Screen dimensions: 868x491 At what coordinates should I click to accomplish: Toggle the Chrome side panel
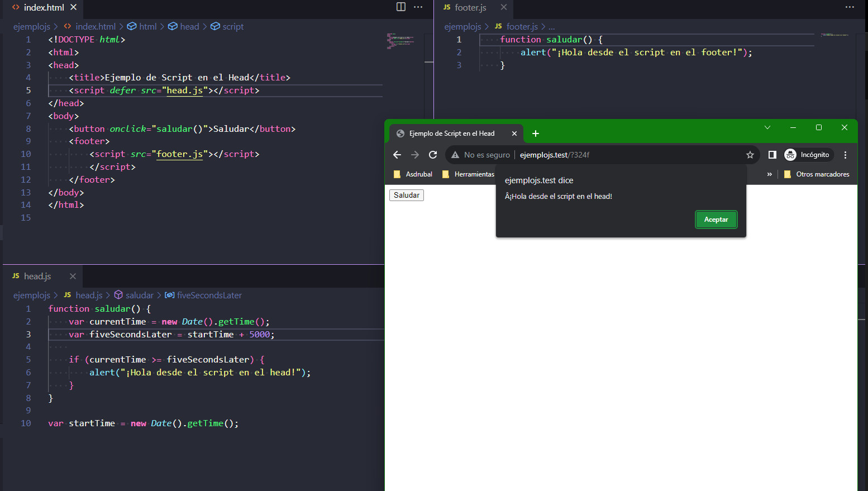tap(772, 155)
